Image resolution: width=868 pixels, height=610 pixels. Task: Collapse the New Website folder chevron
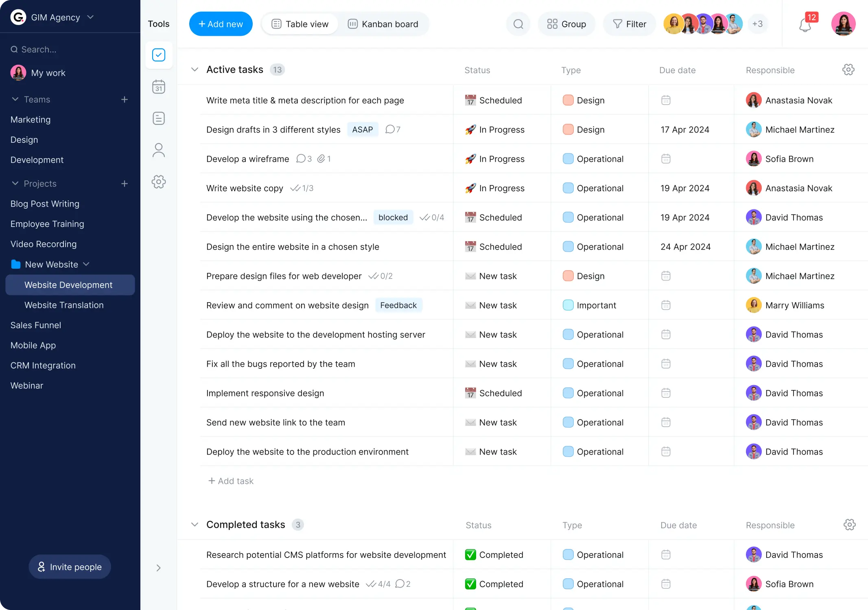click(86, 264)
